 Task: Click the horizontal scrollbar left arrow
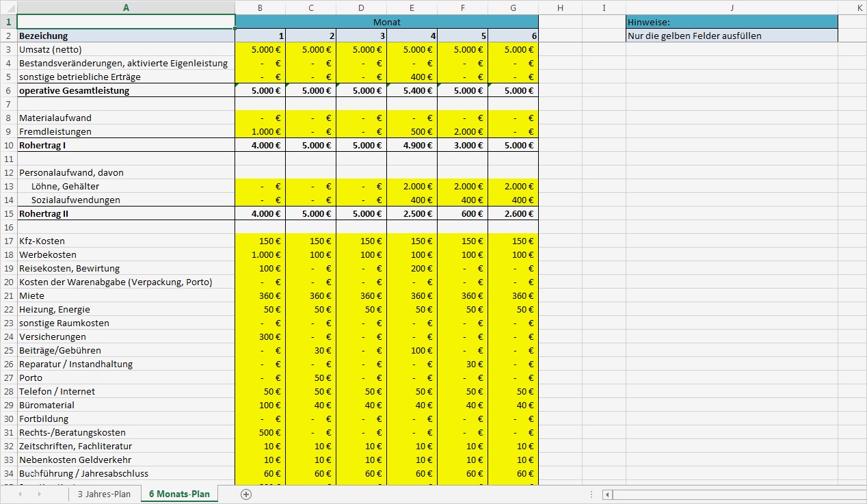(x=606, y=493)
